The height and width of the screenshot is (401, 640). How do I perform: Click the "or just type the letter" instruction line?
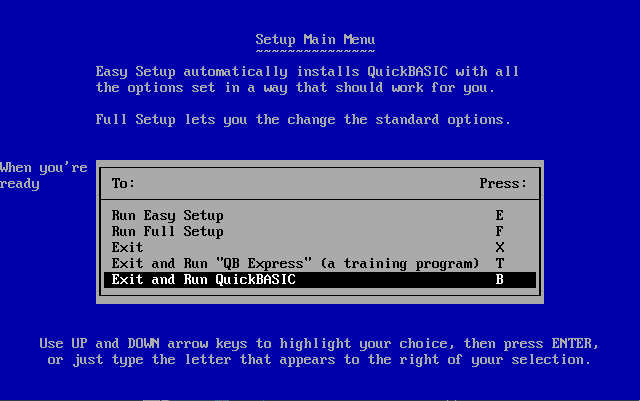319,360
